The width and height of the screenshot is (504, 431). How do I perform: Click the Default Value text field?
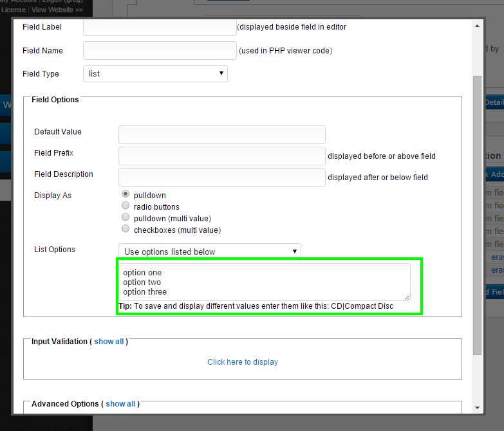(x=221, y=134)
